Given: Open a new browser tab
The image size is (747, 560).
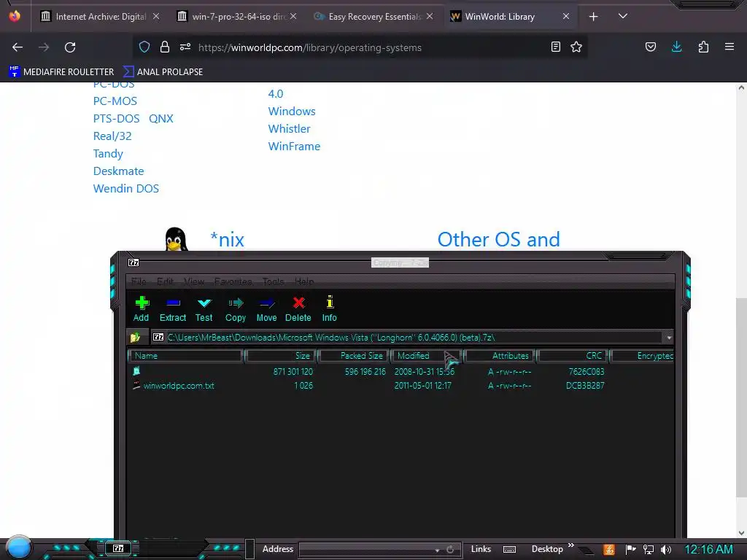Looking at the screenshot, I should pos(593,17).
